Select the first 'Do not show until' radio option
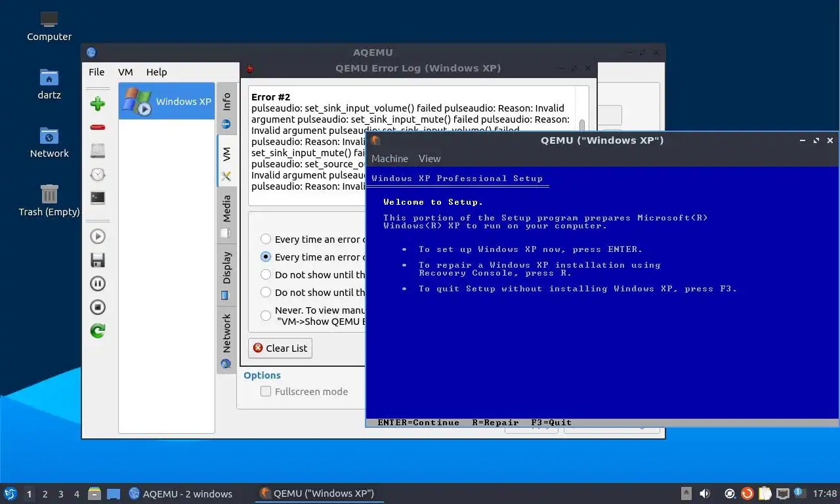840x504 pixels. click(x=266, y=275)
